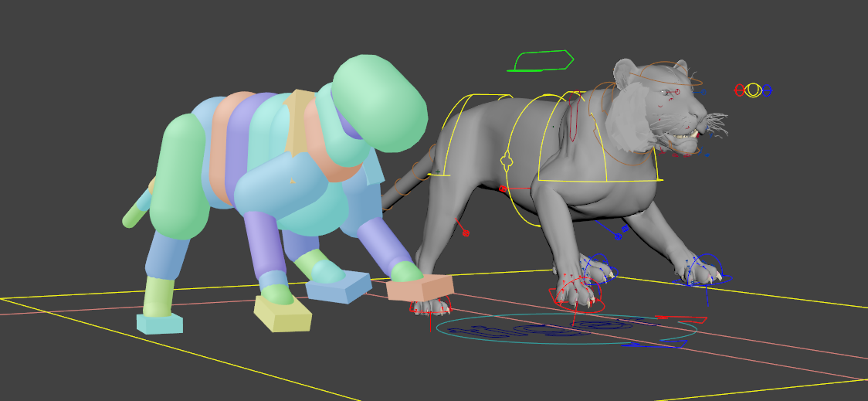868x401 pixels.
Task: Click the yellow flower-shaped control on tiger's side
Action: coord(507,162)
